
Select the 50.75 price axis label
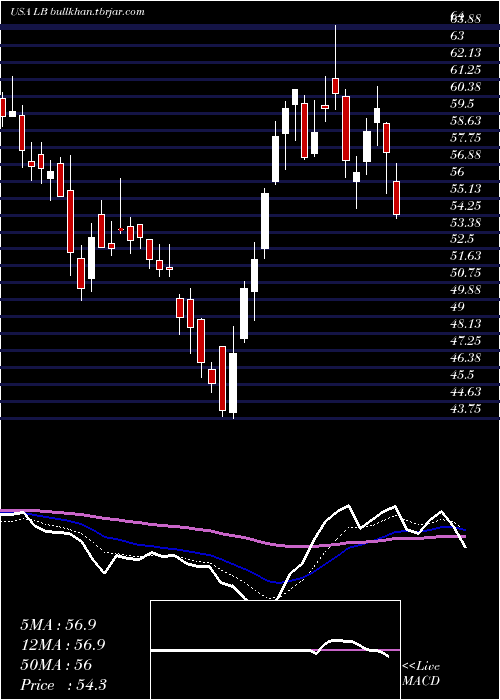pos(466,272)
